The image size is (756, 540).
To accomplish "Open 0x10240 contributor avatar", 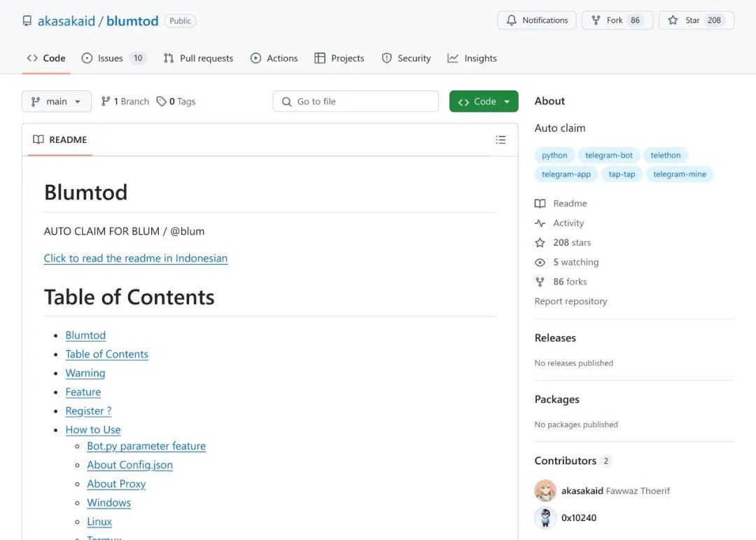I will [x=545, y=518].
